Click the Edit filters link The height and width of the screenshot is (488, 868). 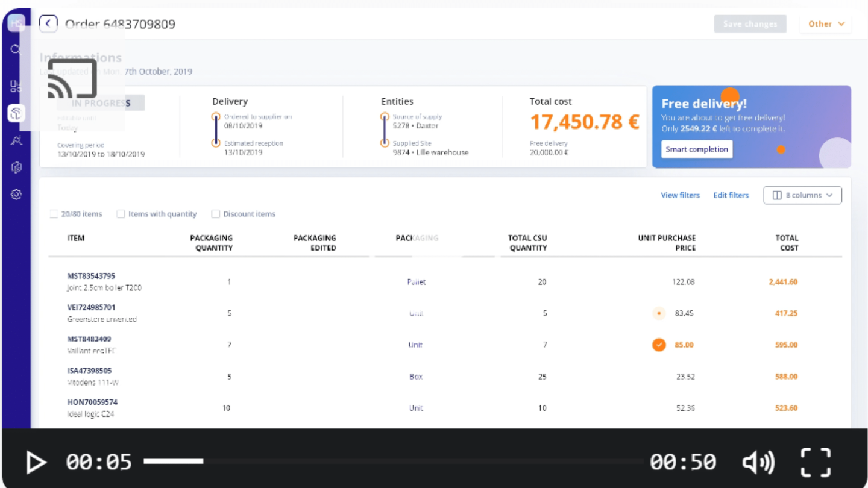pos(731,195)
